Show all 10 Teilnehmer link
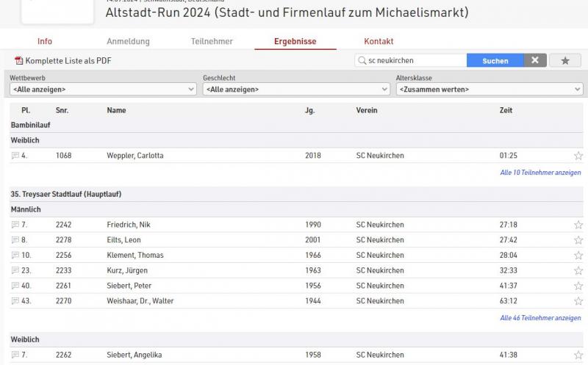Image resolution: width=588 pixels, height=365 pixels. pos(540,173)
